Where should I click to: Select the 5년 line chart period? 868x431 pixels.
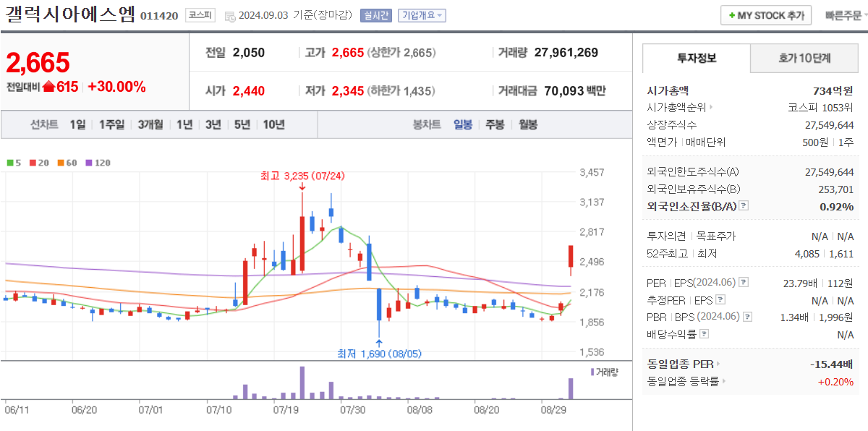pos(242,124)
